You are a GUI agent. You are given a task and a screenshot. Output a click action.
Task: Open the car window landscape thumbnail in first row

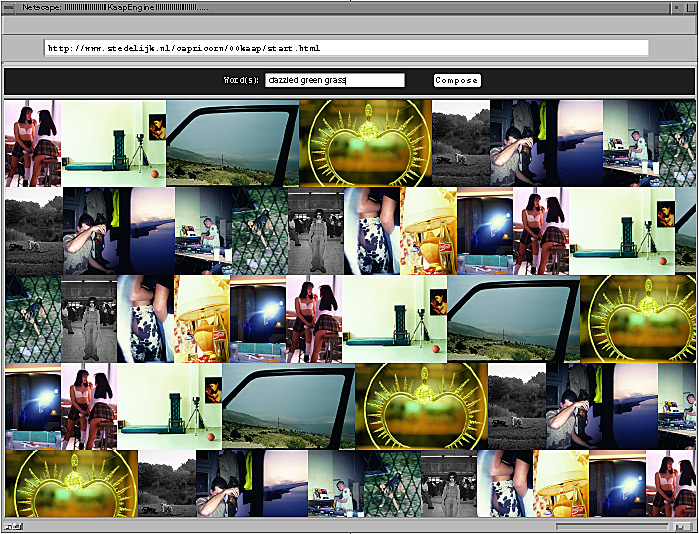pyautogui.click(x=232, y=143)
